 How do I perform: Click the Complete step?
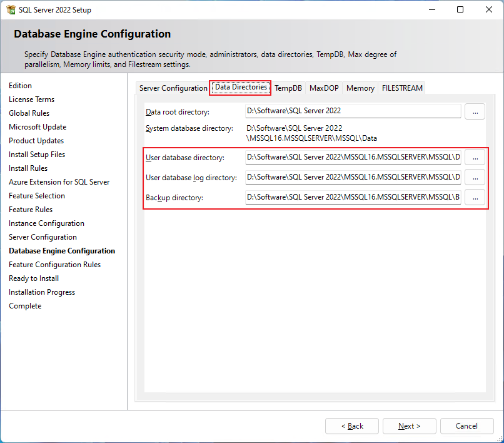click(x=25, y=306)
